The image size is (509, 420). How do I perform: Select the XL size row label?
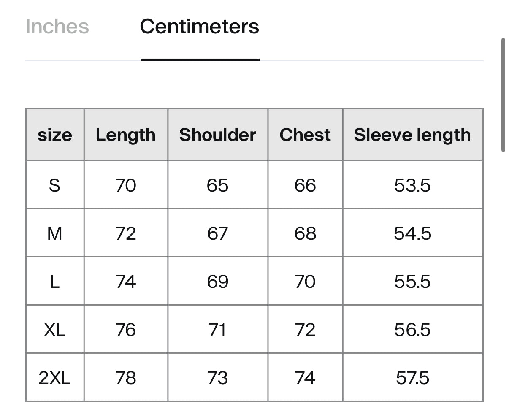tap(55, 329)
